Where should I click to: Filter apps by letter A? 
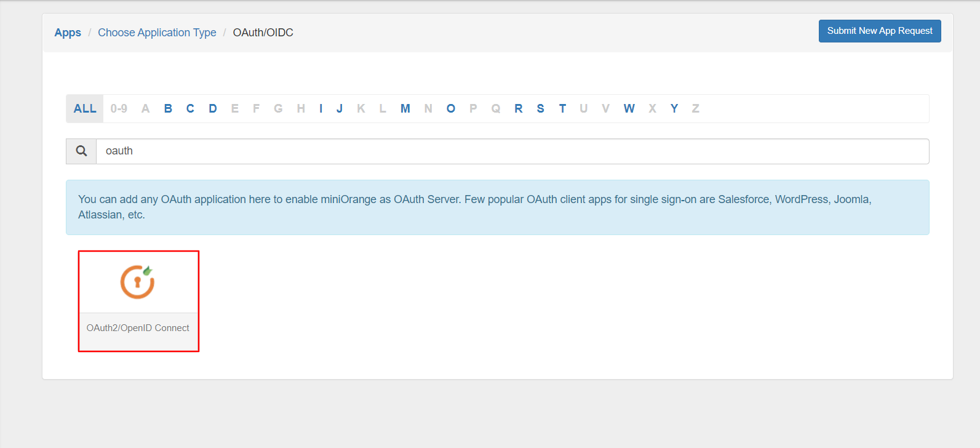(145, 109)
